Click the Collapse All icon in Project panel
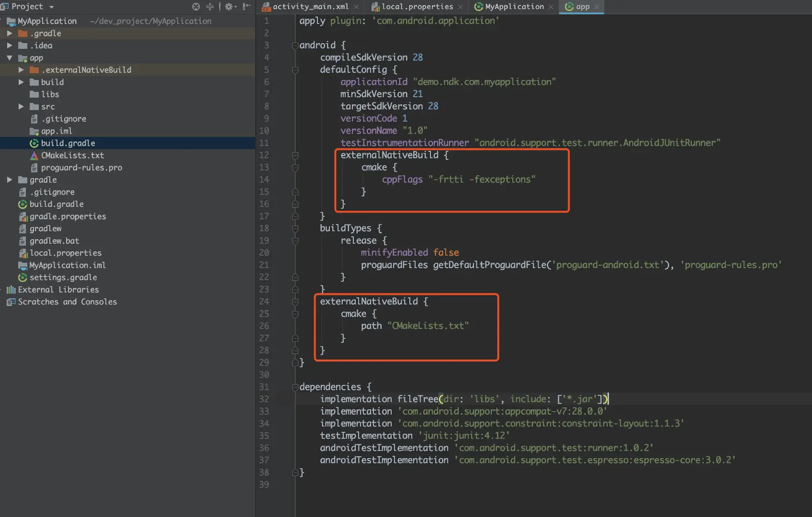Viewport: 812px width, 517px height. 210,7
